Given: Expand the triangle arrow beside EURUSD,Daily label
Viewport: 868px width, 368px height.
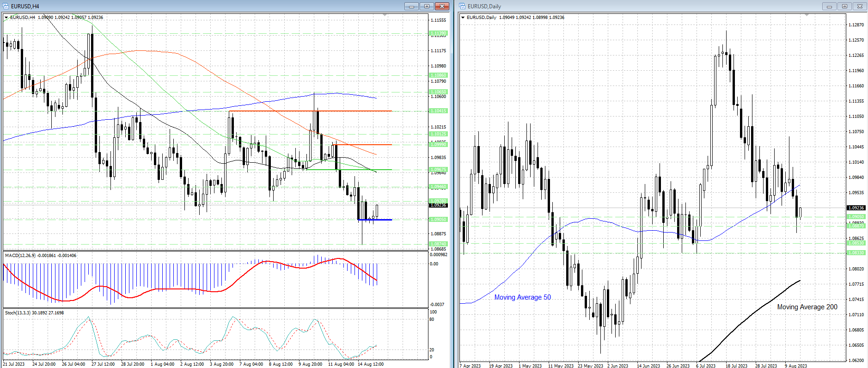Looking at the screenshot, I should point(463,18).
